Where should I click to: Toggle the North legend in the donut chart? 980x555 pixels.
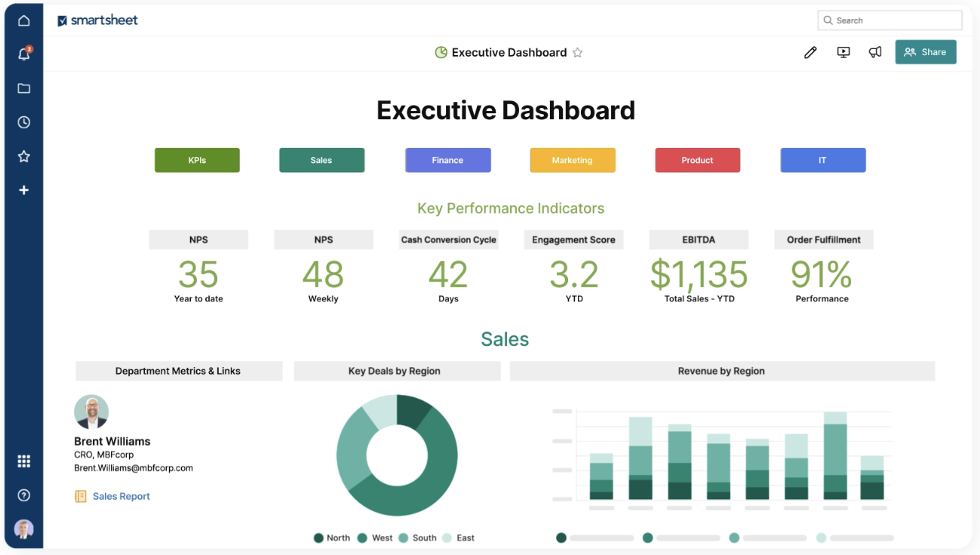[x=332, y=538]
